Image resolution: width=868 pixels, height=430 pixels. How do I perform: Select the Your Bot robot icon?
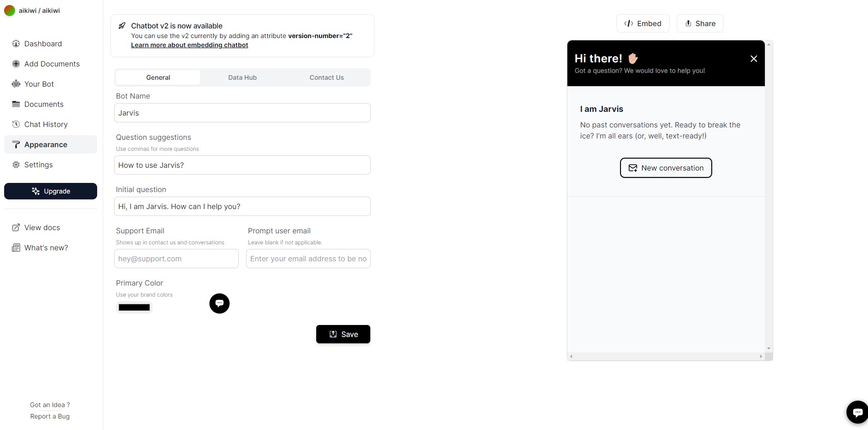tap(16, 84)
